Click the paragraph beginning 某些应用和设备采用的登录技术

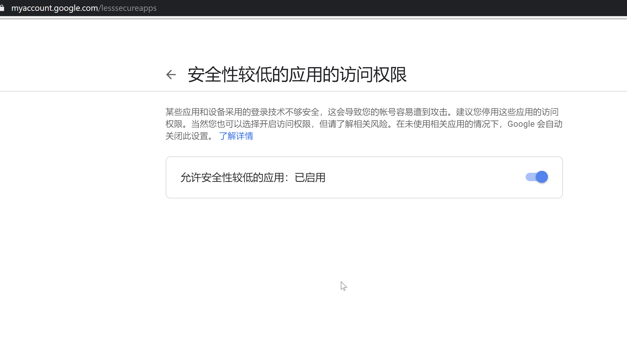coord(364,124)
